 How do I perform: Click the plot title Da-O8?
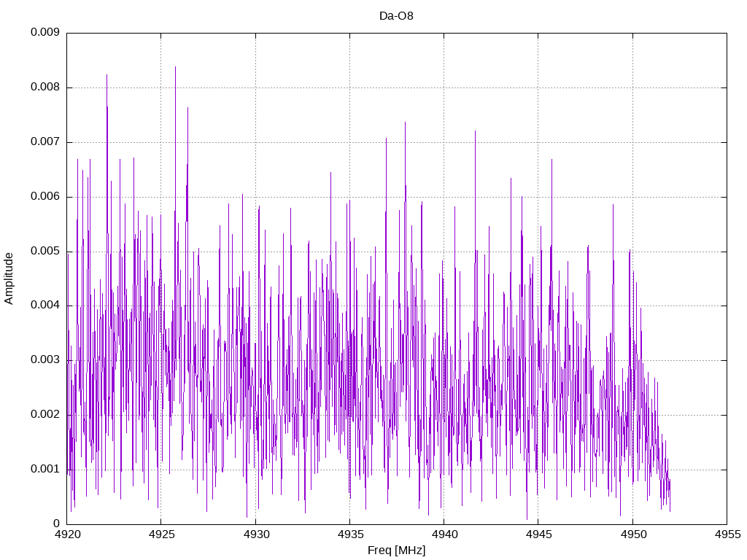tap(396, 16)
